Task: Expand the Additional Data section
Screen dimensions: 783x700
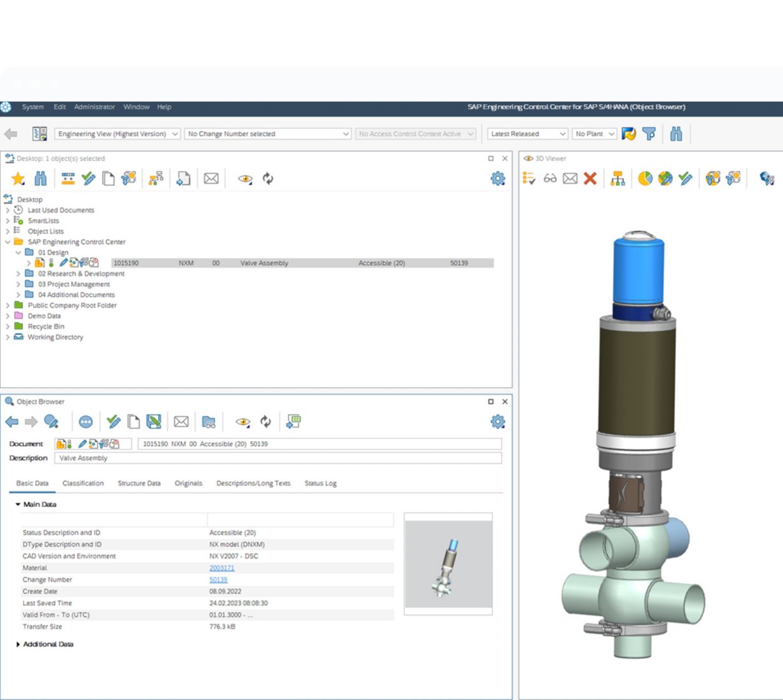Action: point(18,645)
